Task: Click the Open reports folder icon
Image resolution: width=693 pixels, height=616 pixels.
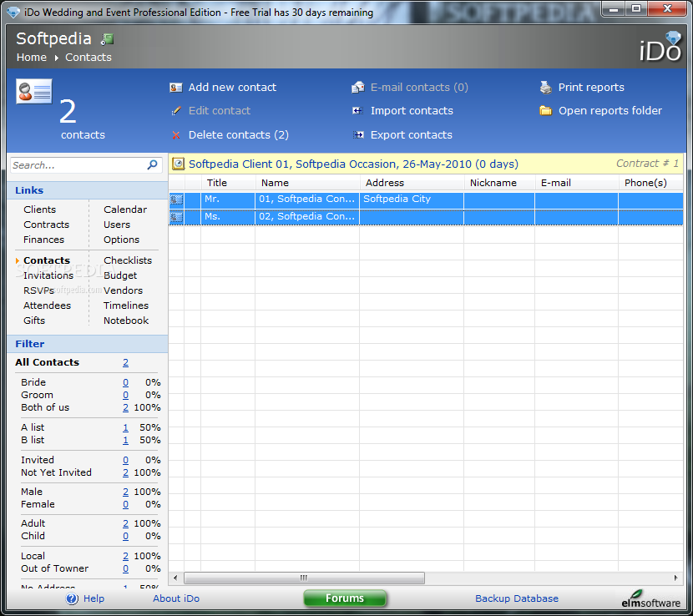Action: pos(546,110)
